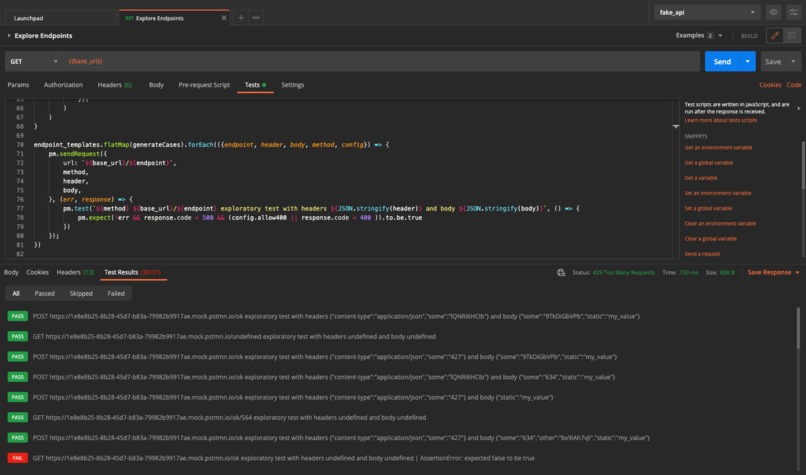Click code line 78 with pm.expect
The height and width of the screenshot is (475, 806).
click(250, 217)
